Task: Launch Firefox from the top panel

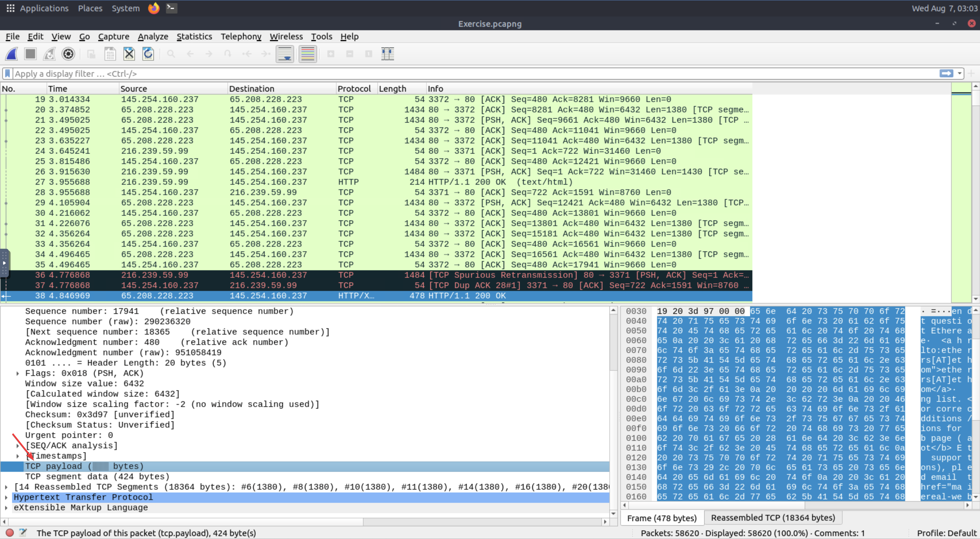Action: pyautogui.click(x=154, y=8)
